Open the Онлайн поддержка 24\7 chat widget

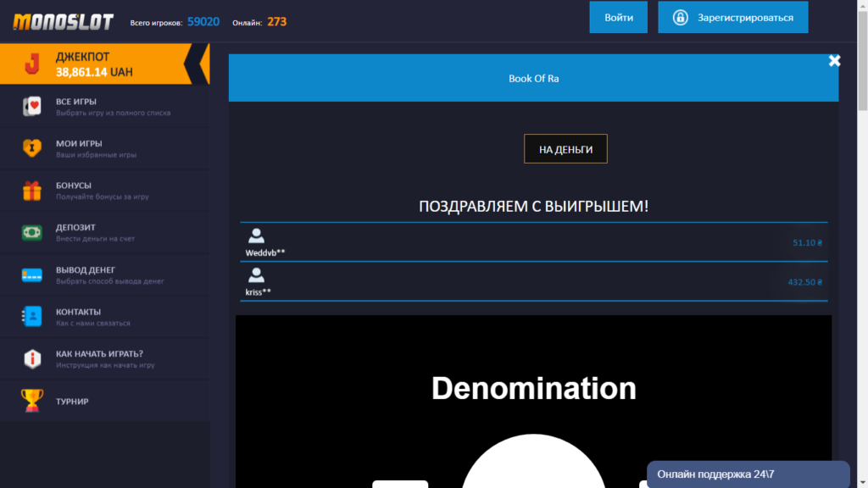[x=748, y=474]
